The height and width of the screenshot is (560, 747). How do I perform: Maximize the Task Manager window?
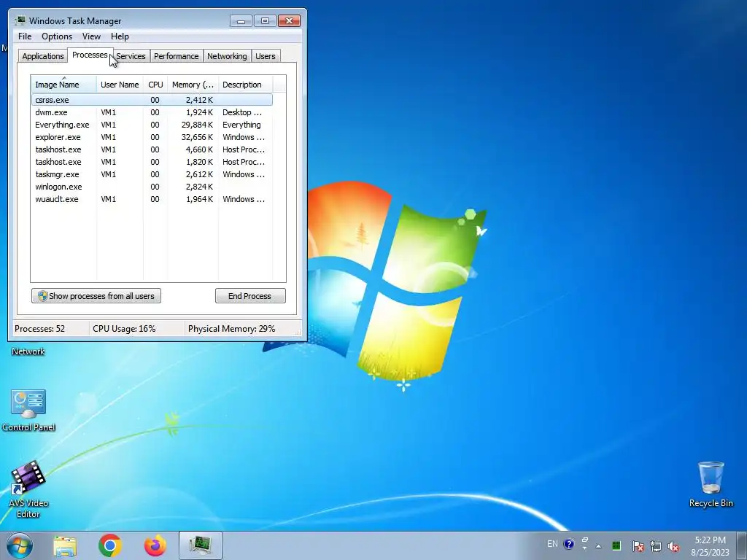click(x=265, y=20)
